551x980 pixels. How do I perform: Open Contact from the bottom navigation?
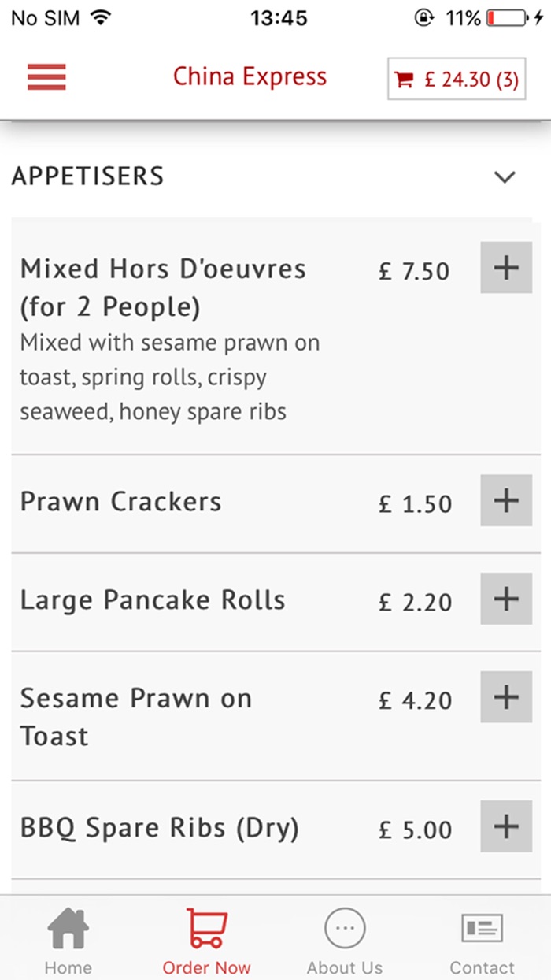[482, 937]
